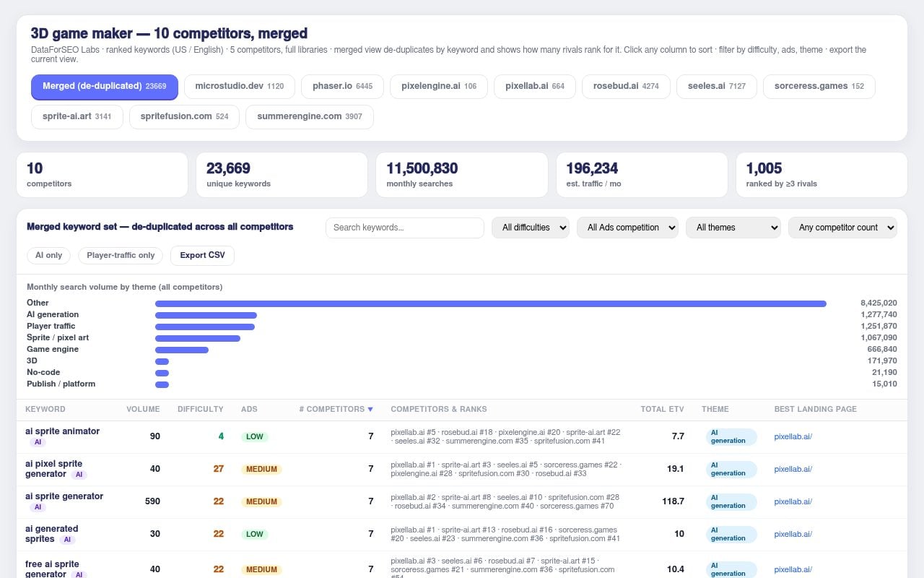Open sorceress.games tab

tap(819, 86)
